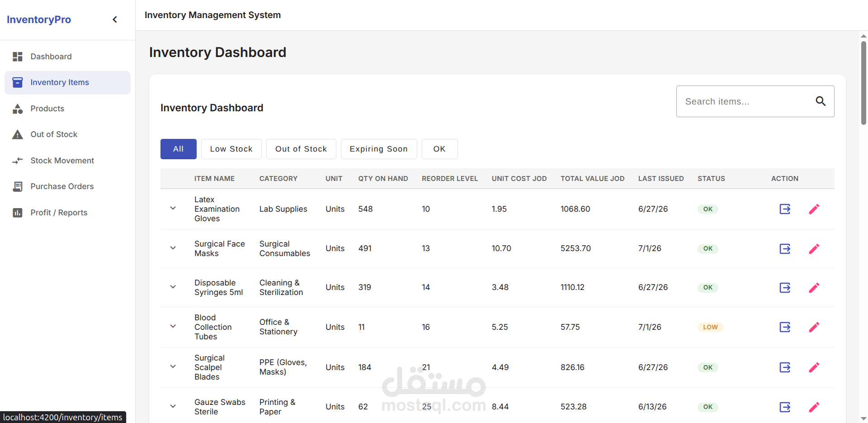The image size is (868, 423).
Task: Issue stock for Disposable Syringes 5ml
Action: 785,287
